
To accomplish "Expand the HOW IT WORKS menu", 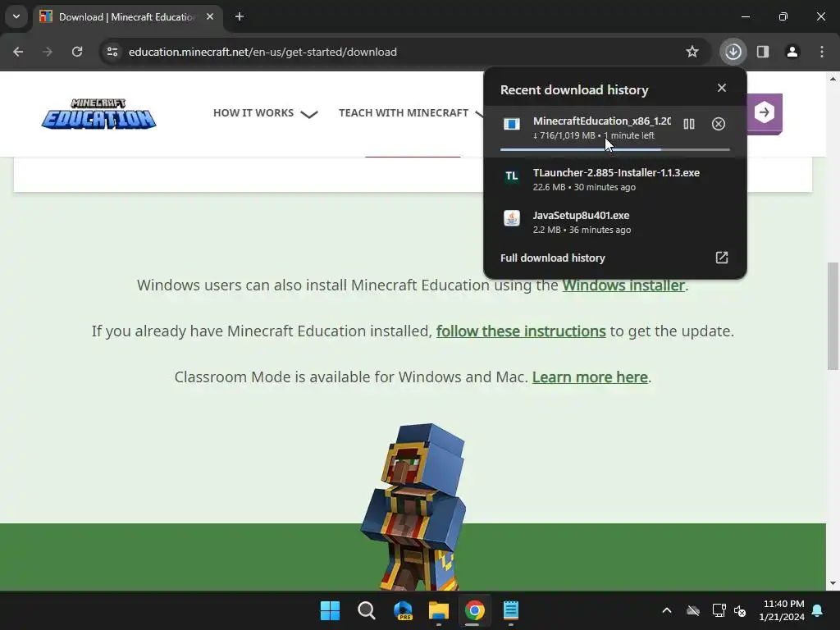I will click(265, 113).
